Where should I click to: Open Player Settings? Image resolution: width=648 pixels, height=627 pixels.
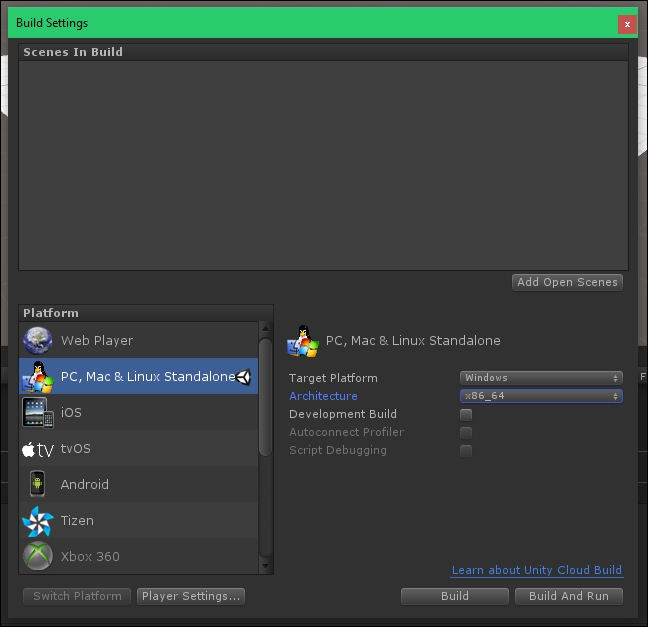pyautogui.click(x=191, y=596)
